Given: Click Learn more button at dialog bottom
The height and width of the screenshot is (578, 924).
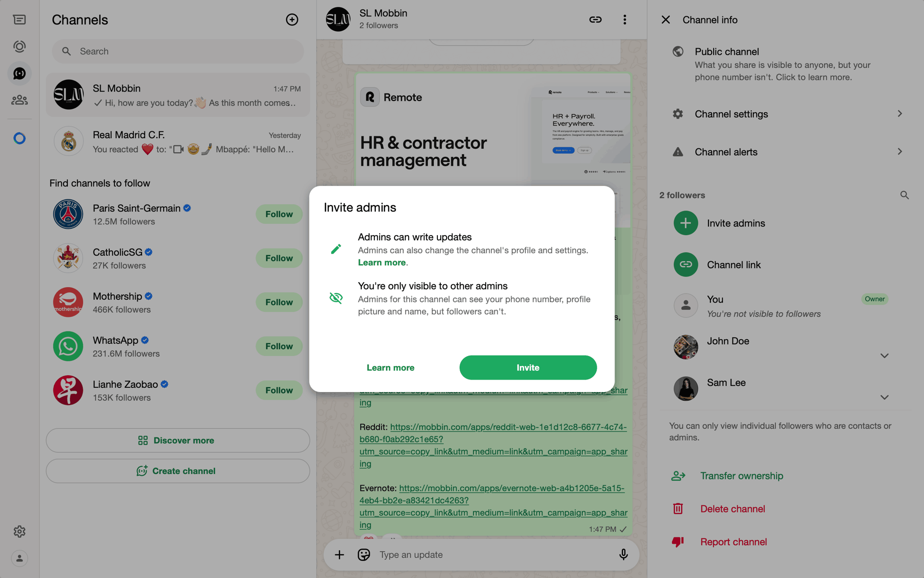Looking at the screenshot, I should coord(390,368).
